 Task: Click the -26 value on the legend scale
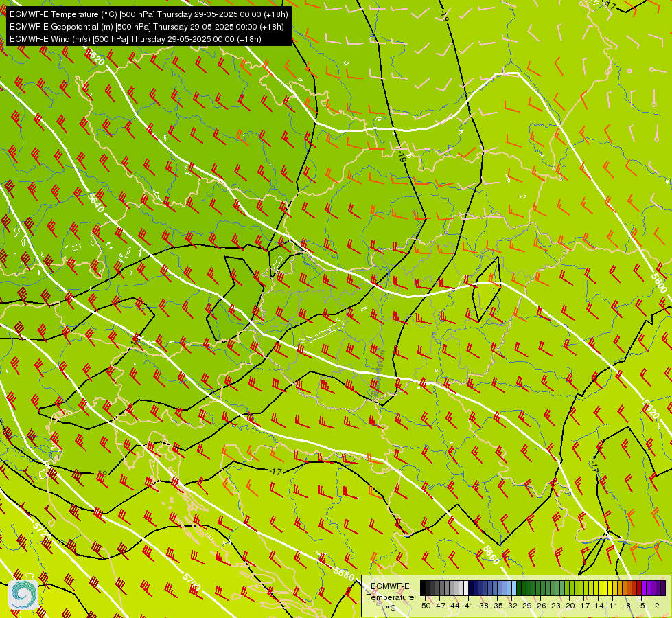click(540, 606)
